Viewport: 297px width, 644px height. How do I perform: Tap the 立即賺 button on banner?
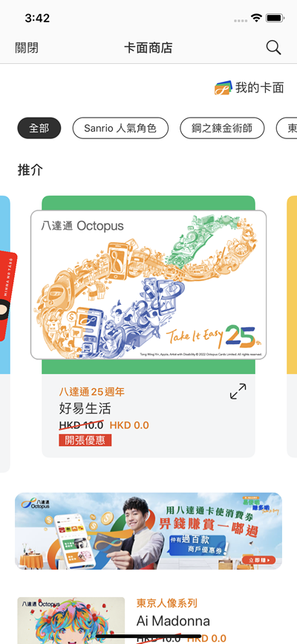click(x=258, y=559)
